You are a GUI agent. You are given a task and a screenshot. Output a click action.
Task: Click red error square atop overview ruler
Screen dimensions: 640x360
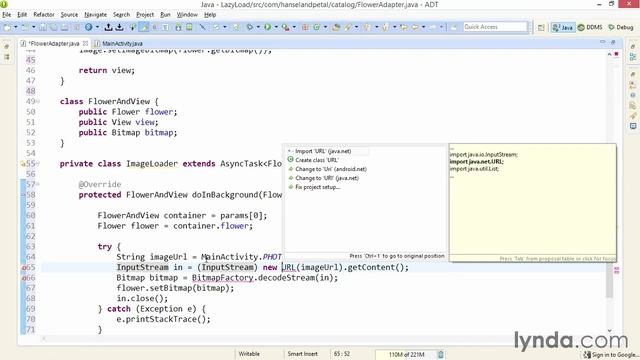point(616,54)
